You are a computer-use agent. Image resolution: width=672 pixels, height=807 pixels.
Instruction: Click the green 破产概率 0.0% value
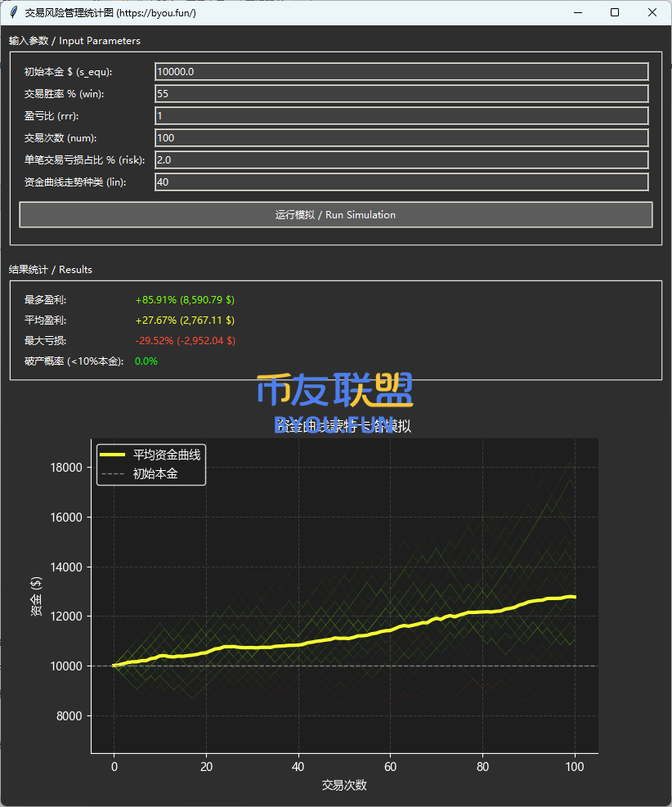146,361
